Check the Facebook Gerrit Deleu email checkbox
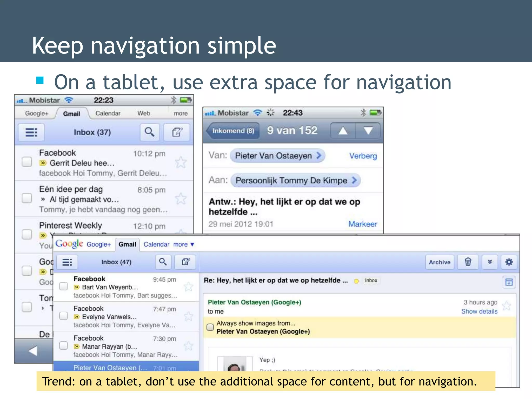The image size is (532, 399). (27, 162)
